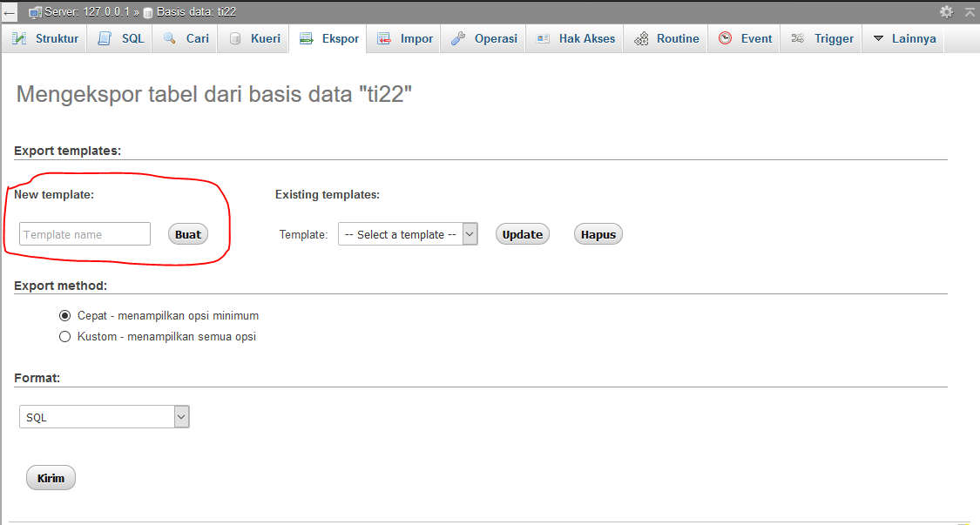Open the Routine gear icon
Screen dimensions: 980x525
642,38
